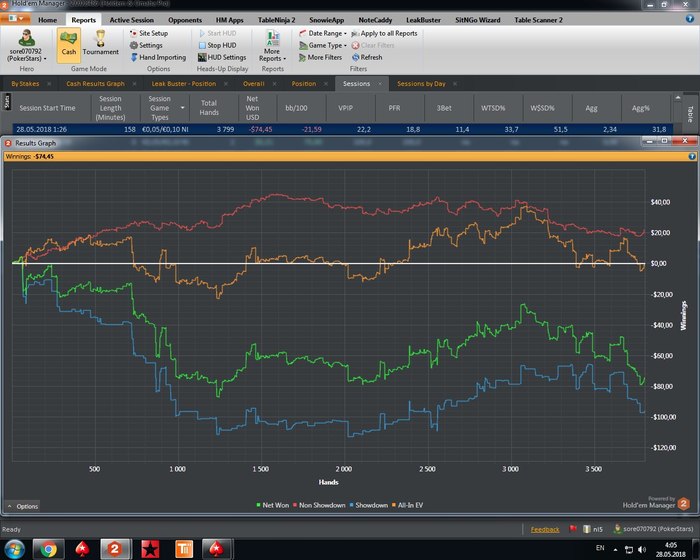Open Google Chrome from taskbar

(48, 549)
